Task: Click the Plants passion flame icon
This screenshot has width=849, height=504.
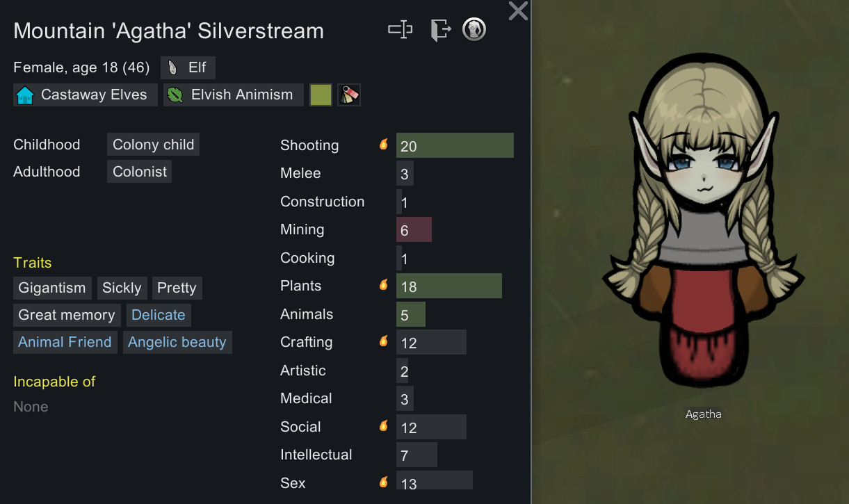Action: [x=383, y=285]
